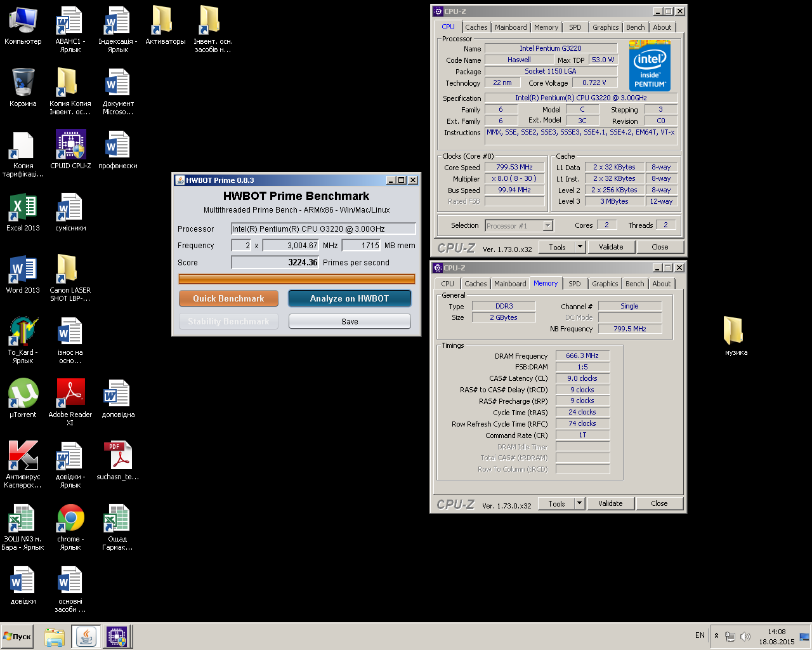Click Close in lower CPU-Z window
The image size is (812, 650).
[659, 504]
